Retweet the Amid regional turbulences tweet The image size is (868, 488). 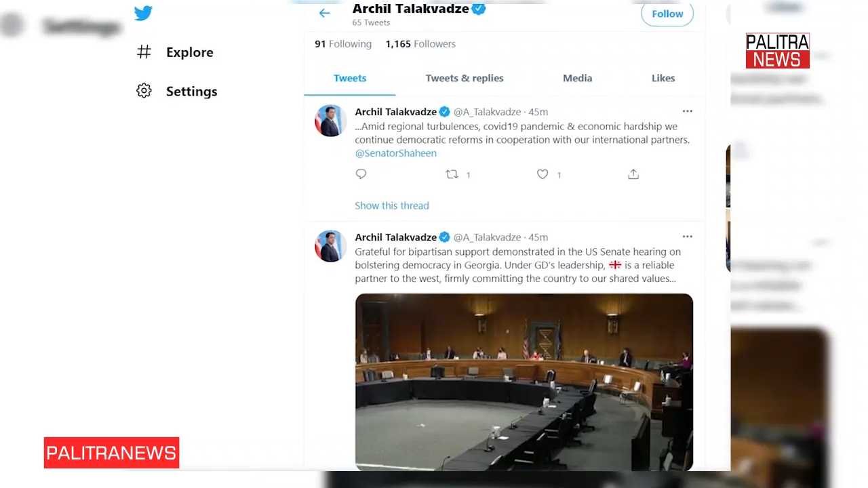(452, 174)
